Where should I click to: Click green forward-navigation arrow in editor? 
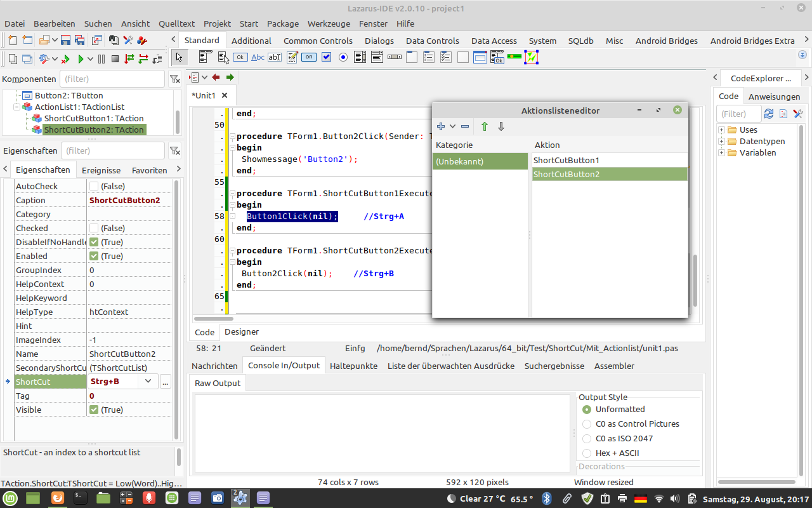(x=230, y=77)
